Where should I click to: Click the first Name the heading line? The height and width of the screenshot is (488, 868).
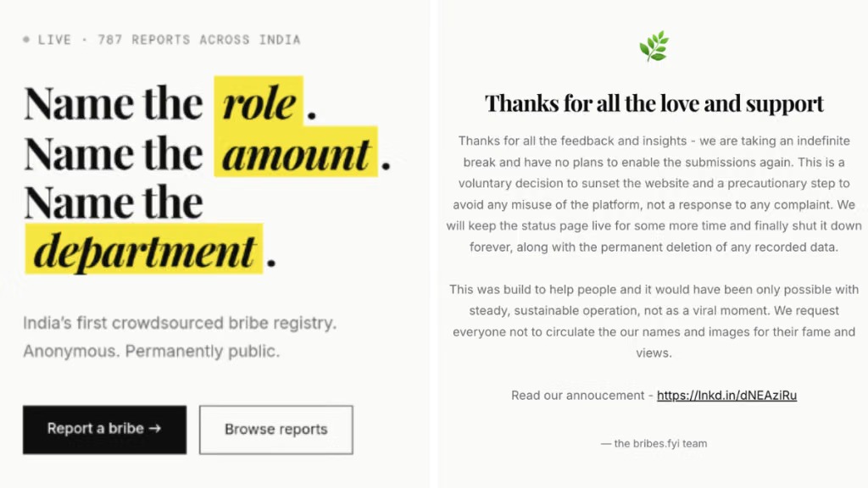[114, 103]
